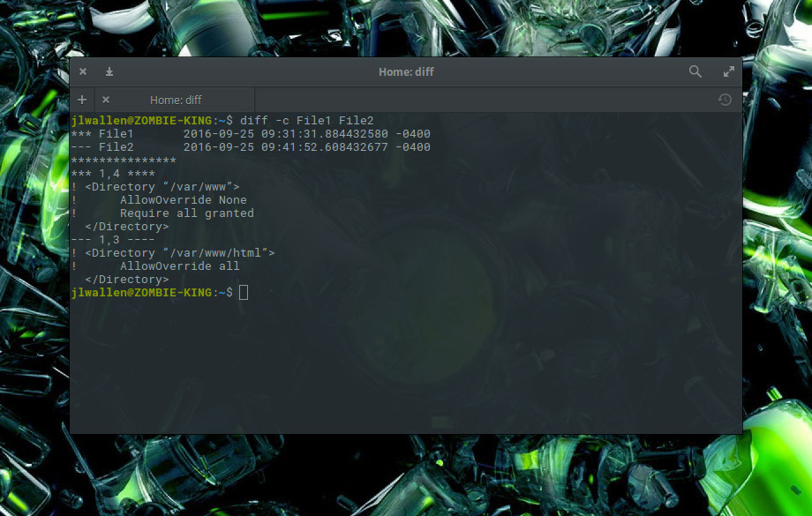Click the download arrow icon in titlebar
Screen dimensions: 812x516
[x=109, y=71]
